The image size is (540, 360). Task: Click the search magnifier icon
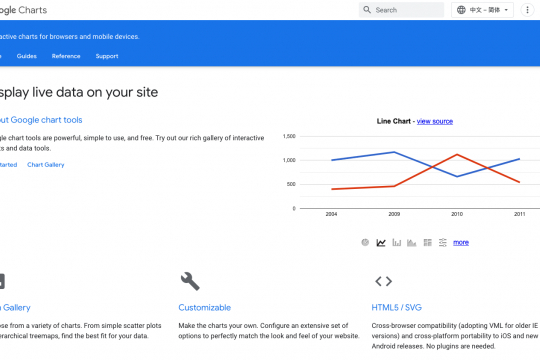(x=367, y=10)
